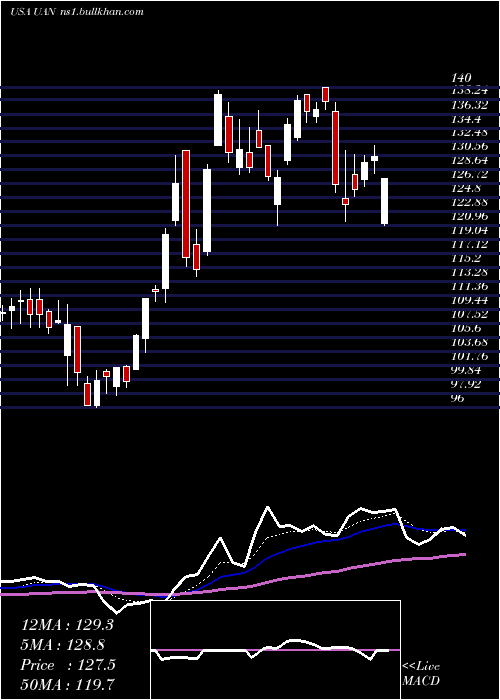Click the '12MA : 129.3' reading

coord(67,625)
